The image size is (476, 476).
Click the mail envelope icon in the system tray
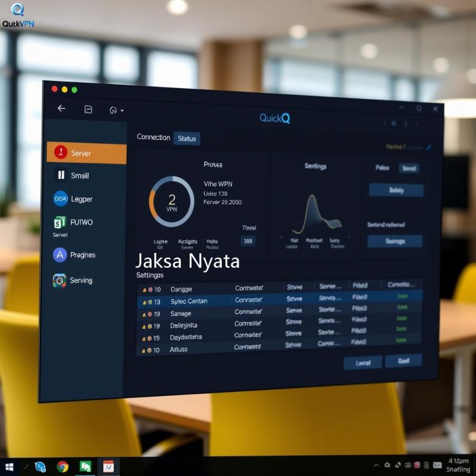tap(437, 465)
